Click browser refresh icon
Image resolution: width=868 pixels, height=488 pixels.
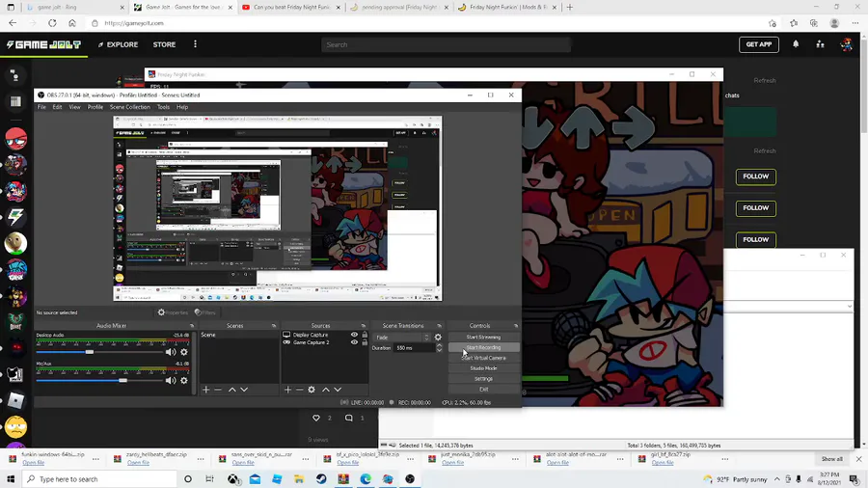52,23
